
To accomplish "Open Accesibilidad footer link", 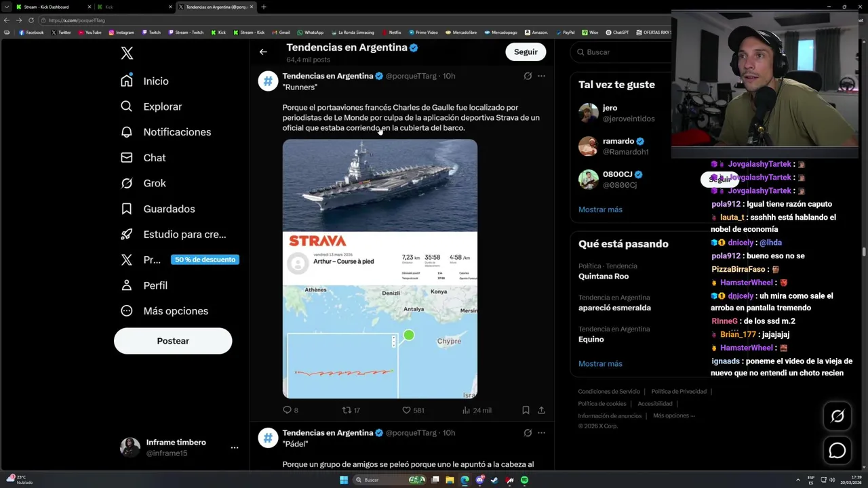I will 655,404.
